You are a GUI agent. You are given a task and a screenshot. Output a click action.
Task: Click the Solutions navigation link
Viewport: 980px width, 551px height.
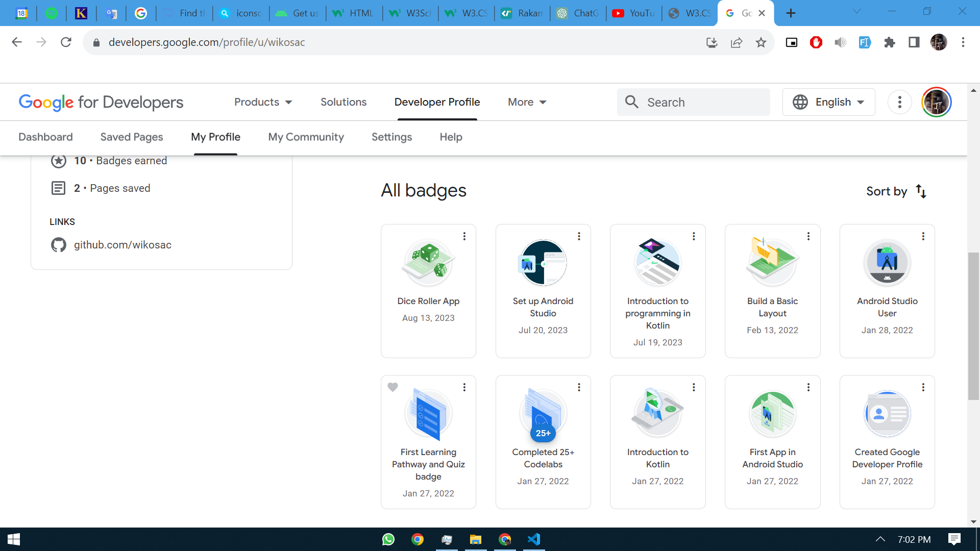[344, 102]
